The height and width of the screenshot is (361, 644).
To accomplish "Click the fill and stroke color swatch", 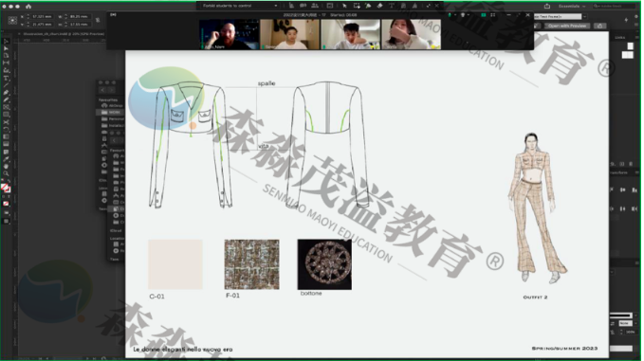I will 6,188.
